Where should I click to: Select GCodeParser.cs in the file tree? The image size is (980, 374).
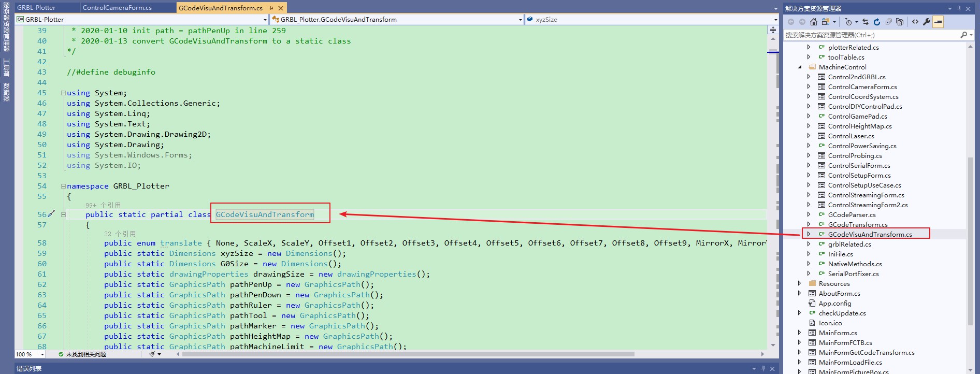click(852, 215)
